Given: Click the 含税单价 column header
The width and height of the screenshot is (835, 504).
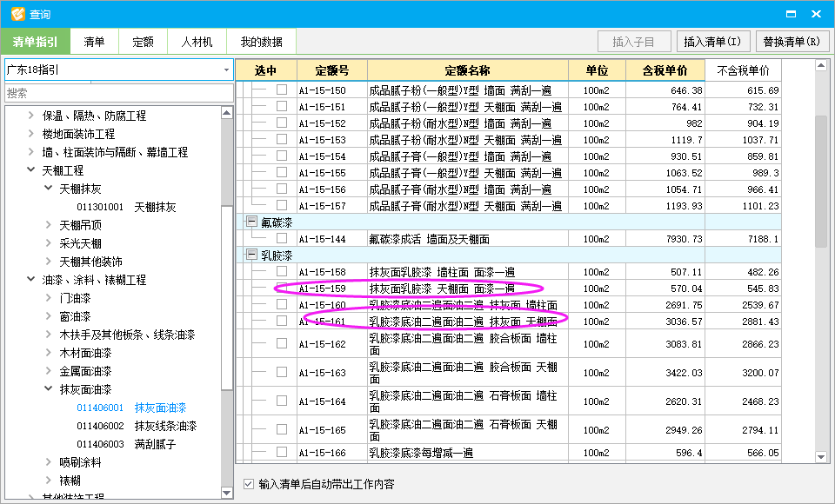Looking at the screenshot, I should 665,70.
